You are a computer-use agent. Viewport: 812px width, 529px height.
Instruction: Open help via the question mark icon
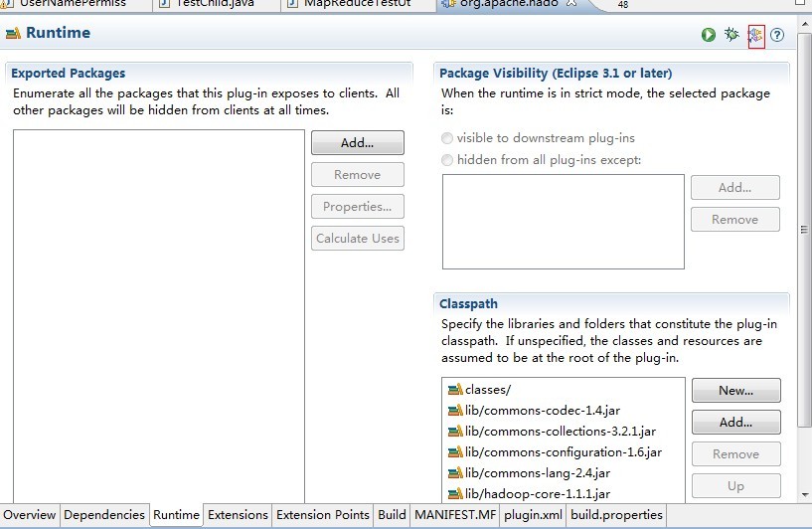point(777,35)
